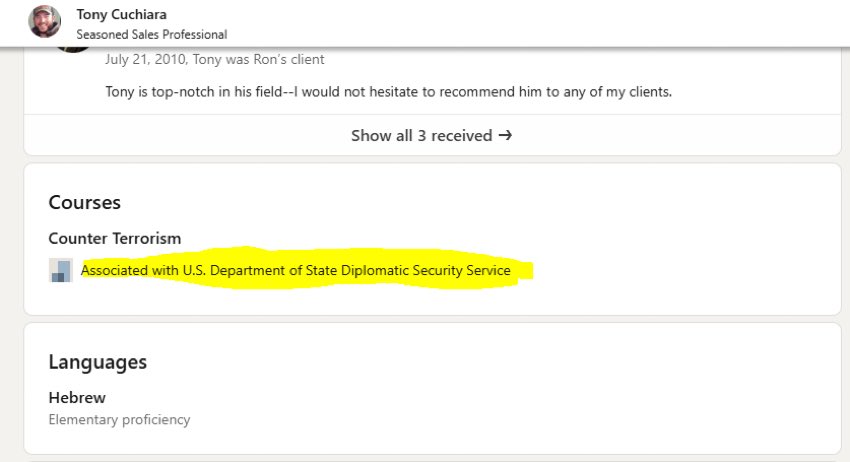
Task: Click the placeholder company logo under Counter Terrorism
Action: point(61,270)
